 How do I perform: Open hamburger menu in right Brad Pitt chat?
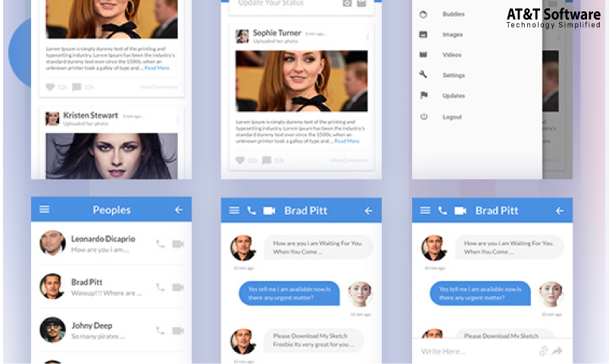pyautogui.click(x=425, y=210)
